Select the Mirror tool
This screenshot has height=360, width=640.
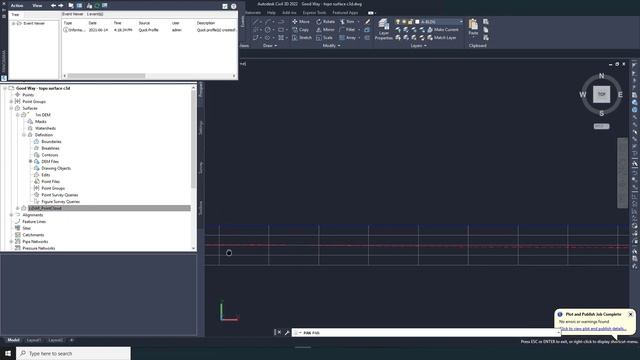325,30
